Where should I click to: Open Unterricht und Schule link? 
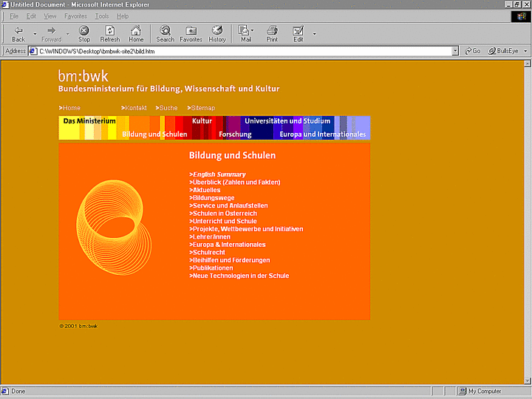[223, 221]
